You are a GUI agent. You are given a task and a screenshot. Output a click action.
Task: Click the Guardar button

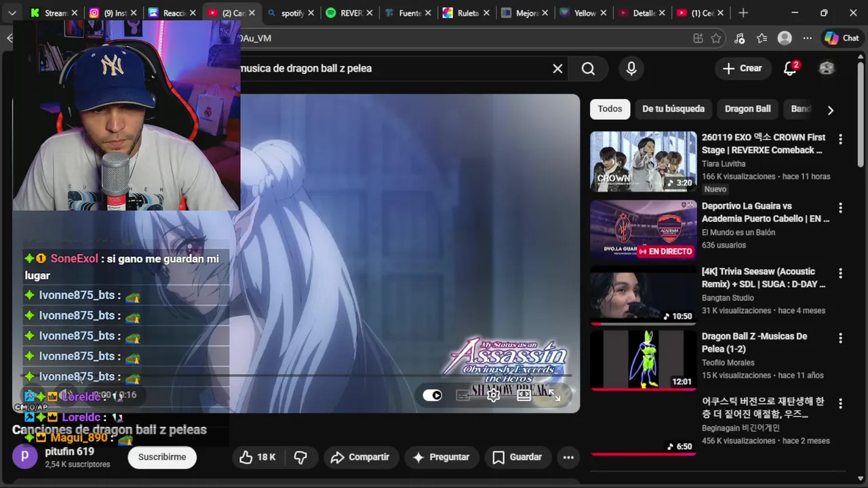(517, 457)
